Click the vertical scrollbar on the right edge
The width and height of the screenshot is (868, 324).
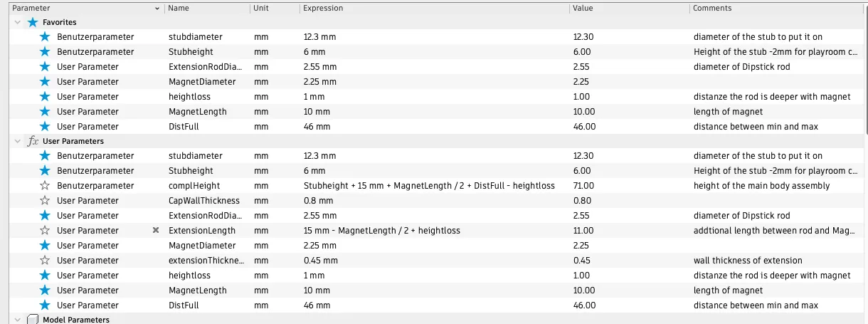(x=864, y=71)
